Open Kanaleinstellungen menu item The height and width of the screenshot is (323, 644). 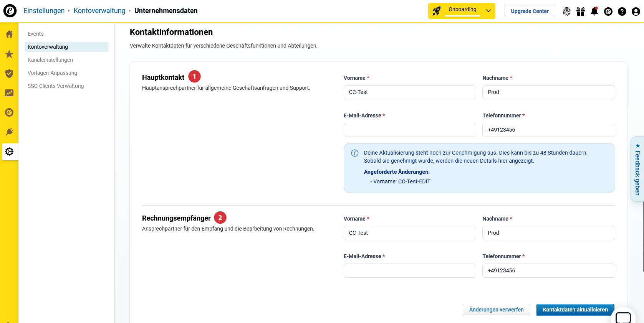[50, 60]
